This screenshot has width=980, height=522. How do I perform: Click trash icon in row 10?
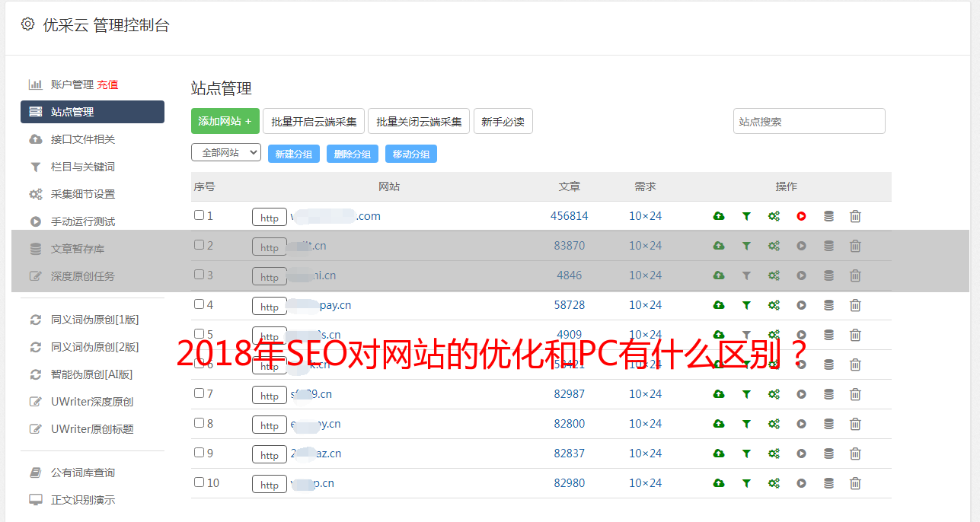pyautogui.click(x=855, y=483)
